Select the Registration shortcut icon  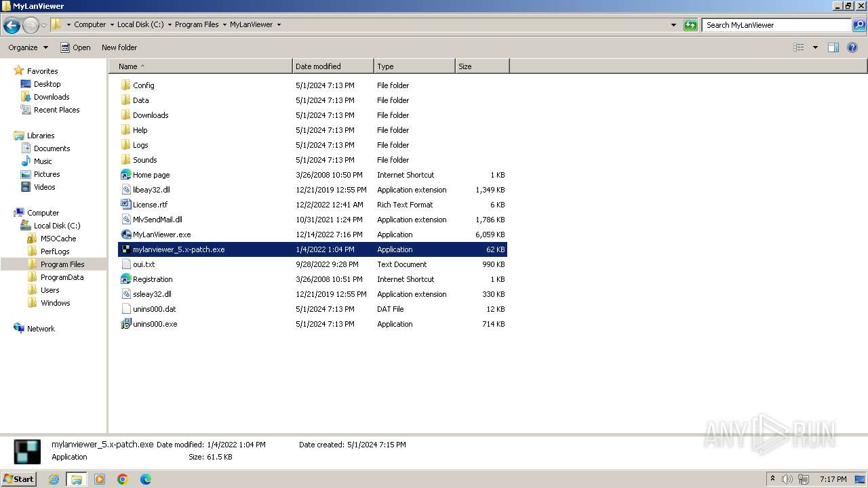point(125,279)
